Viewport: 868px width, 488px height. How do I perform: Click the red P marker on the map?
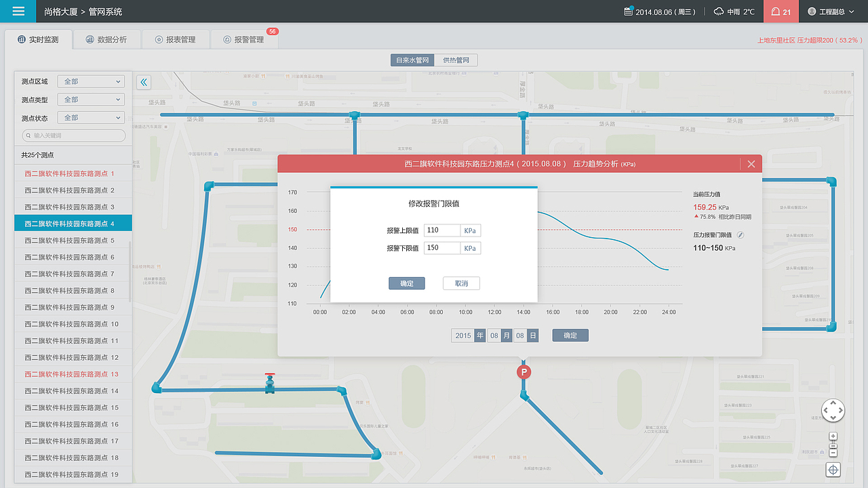pos(524,372)
